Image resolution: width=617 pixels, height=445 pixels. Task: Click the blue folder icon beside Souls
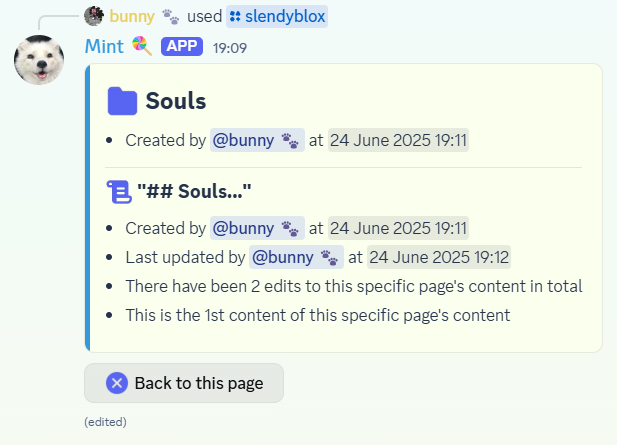coord(122,101)
